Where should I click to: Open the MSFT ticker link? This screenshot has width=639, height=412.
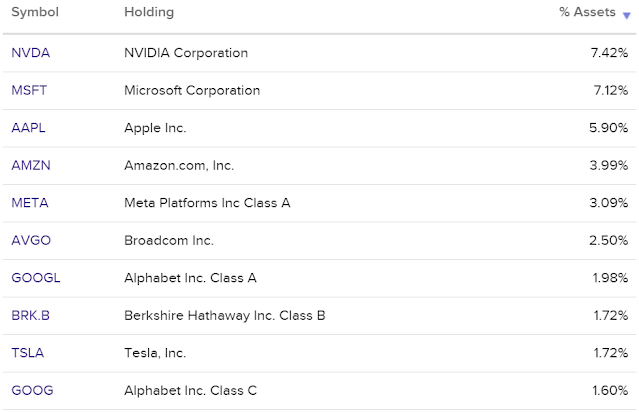pyautogui.click(x=28, y=91)
